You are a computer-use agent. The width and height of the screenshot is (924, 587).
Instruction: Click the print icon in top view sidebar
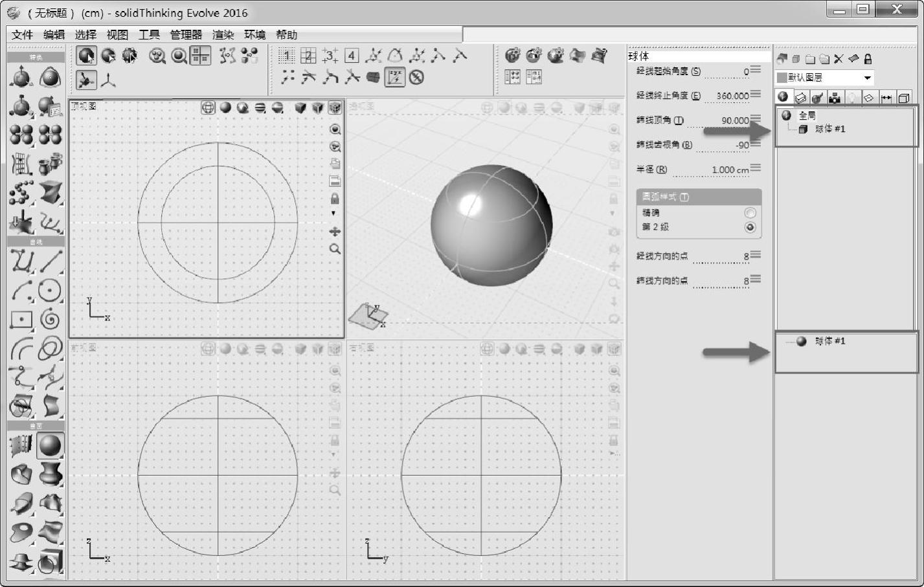click(335, 164)
